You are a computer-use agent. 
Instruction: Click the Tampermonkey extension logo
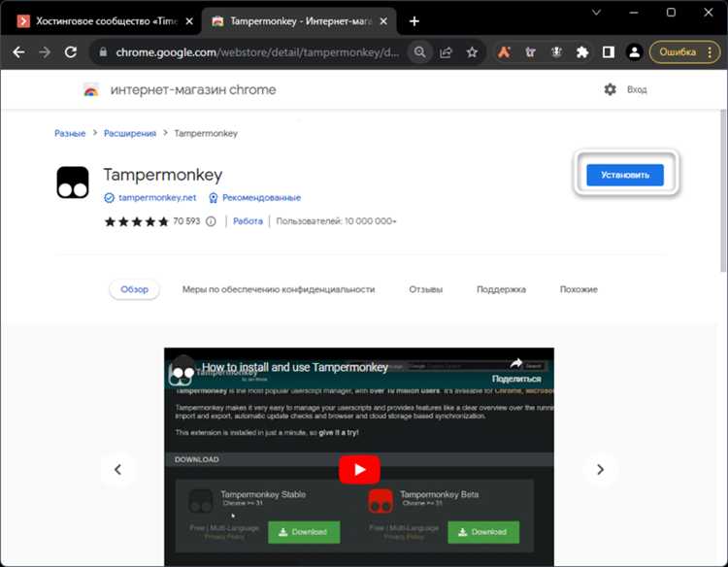pos(73,182)
